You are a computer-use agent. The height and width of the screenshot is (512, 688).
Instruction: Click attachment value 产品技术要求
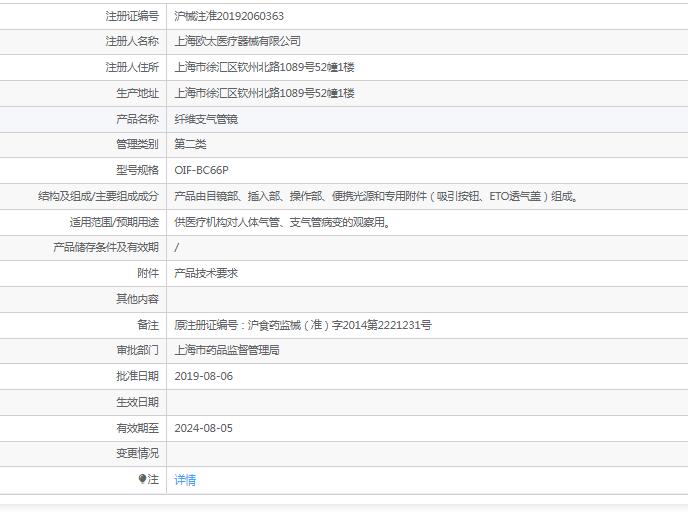(x=206, y=273)
